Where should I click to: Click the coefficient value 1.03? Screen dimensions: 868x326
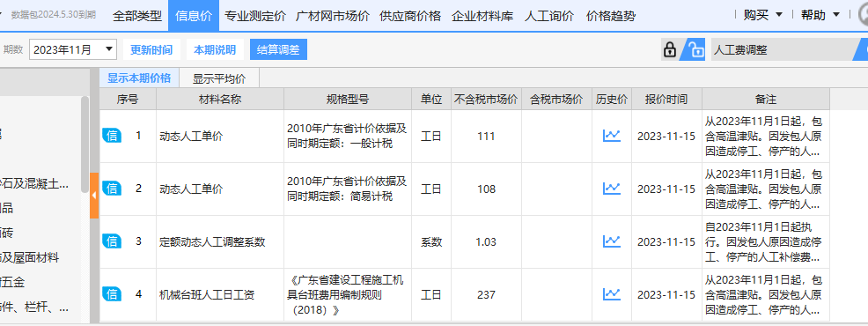coord(486,241)
